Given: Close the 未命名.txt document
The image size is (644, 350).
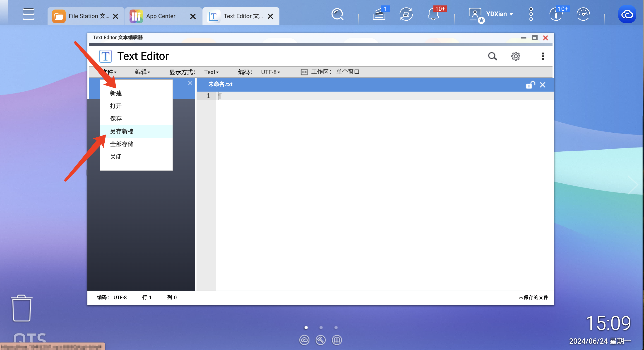Looking at the screenshot, I should tap(542, 85).
